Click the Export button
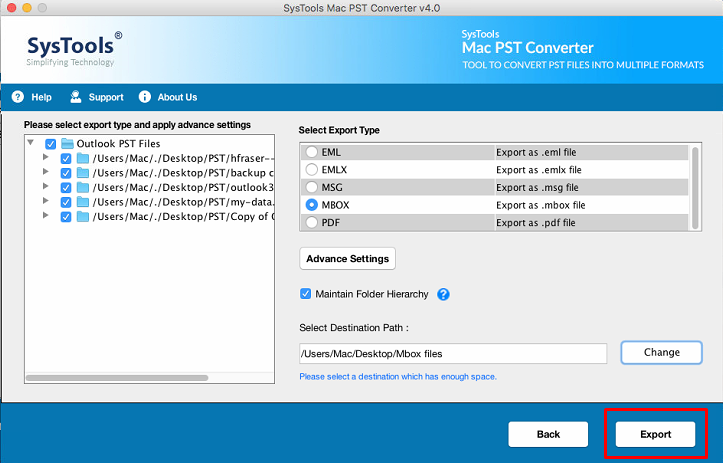The width and height of the screenshot is (723, 463). tap(655, 434)
